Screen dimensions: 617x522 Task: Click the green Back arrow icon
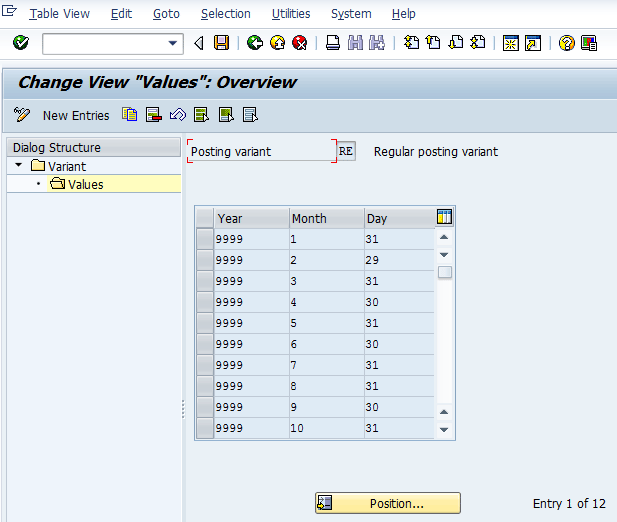[254, 43]
